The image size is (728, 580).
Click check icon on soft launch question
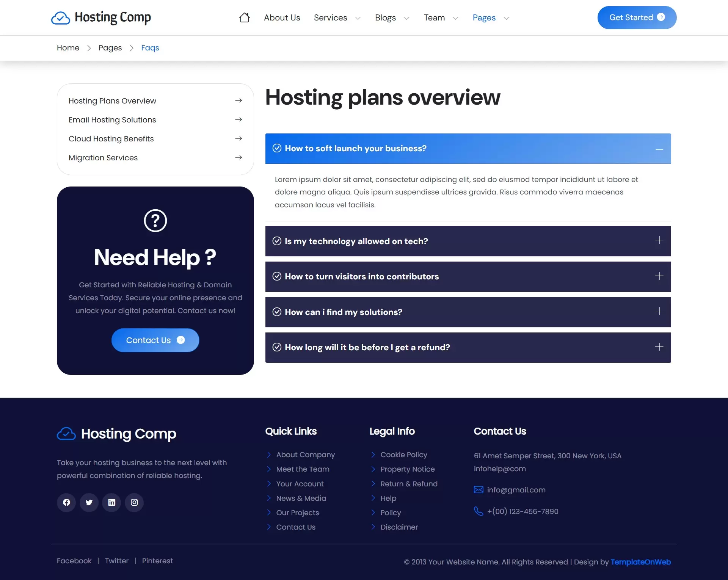pos(277,148)
